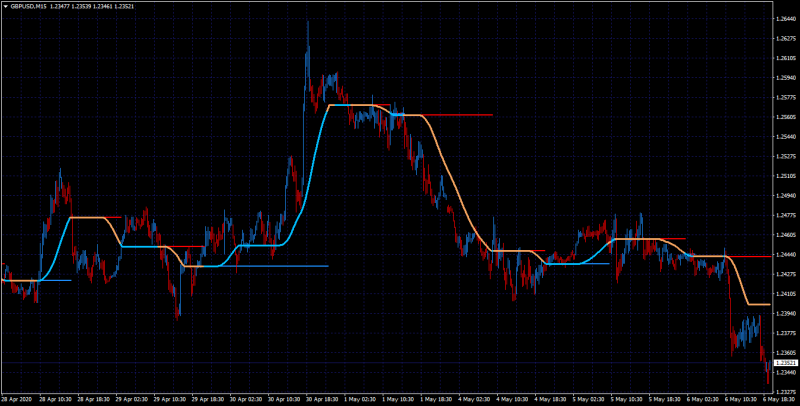The width and height of the screenshot is (800, 406).
Task: Click the 1.23940 price scale label
Action: (x=786, y=313)
